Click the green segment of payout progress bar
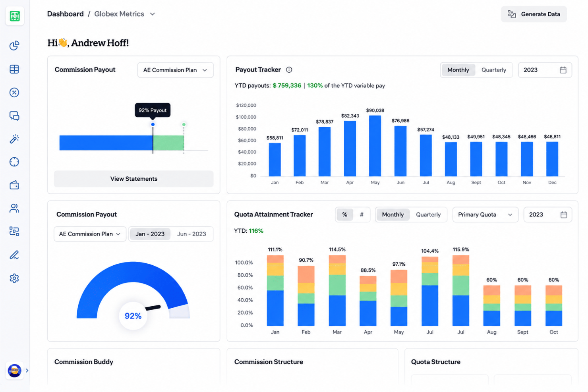The height and width of the screenshot is (392, 588). tap(168, 143)
